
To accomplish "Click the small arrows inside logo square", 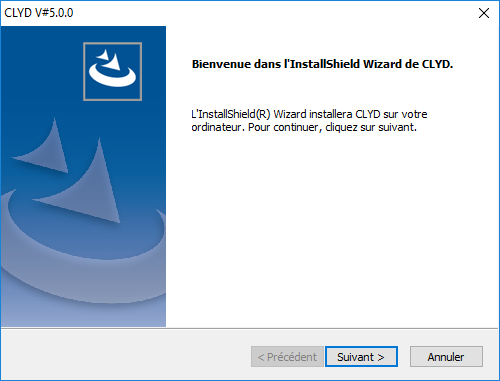I will point(109,59).
